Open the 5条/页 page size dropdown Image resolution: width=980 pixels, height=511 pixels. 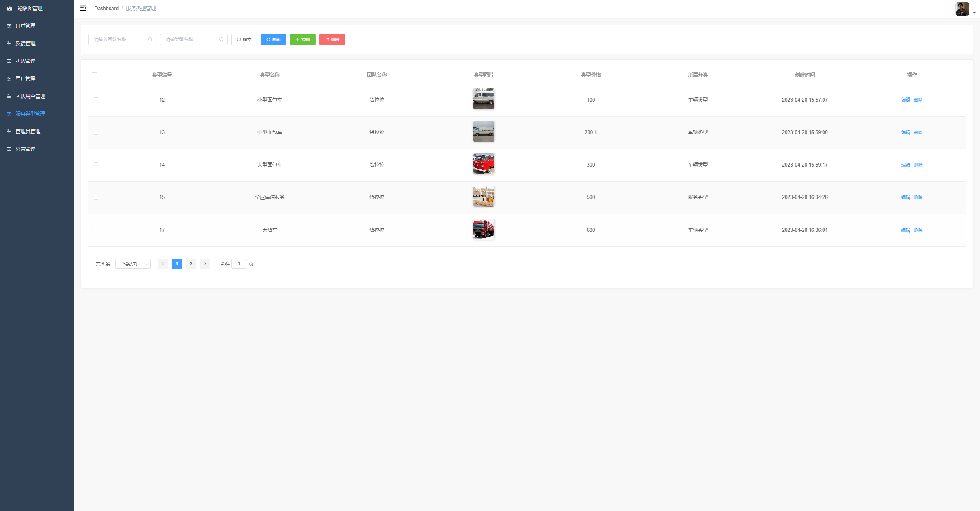click(133, 264)
